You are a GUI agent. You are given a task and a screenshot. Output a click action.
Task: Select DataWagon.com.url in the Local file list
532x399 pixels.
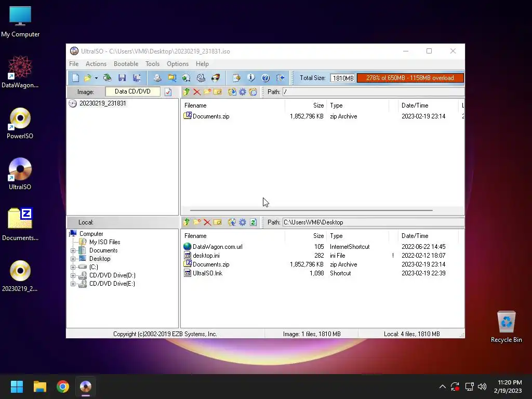(x=218, y=247)
